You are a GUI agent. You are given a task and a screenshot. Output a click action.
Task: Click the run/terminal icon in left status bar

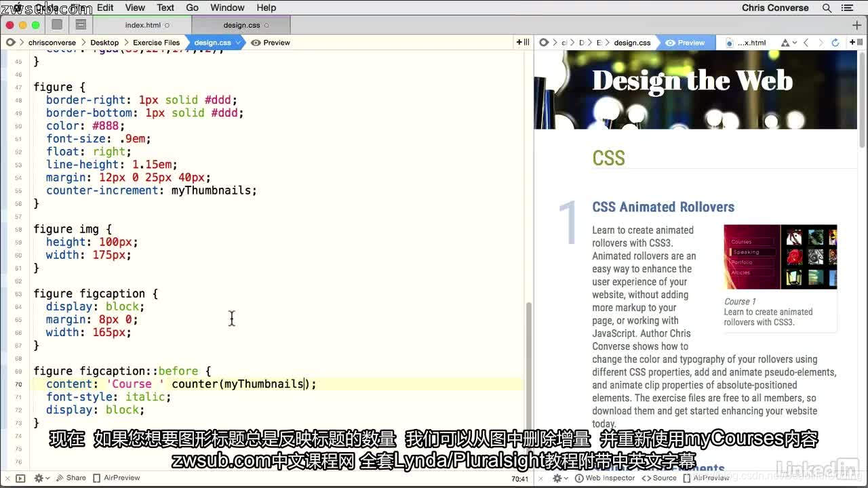[x=20, y=478]
